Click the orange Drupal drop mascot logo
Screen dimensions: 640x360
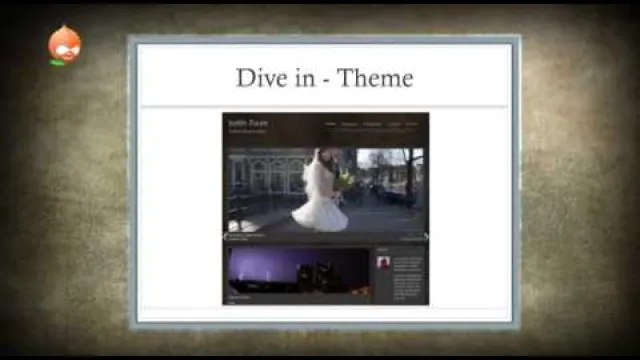[x=64, y=46]
